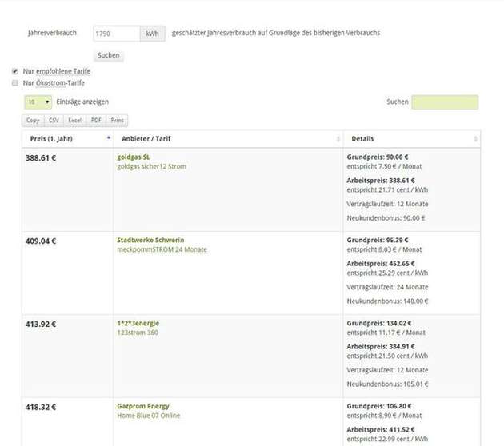The image size is (504, 446).
Task: Click 'Neukundenbonus: 90.00 €' text
Action: pyautogui.click(x=386, y=218)
